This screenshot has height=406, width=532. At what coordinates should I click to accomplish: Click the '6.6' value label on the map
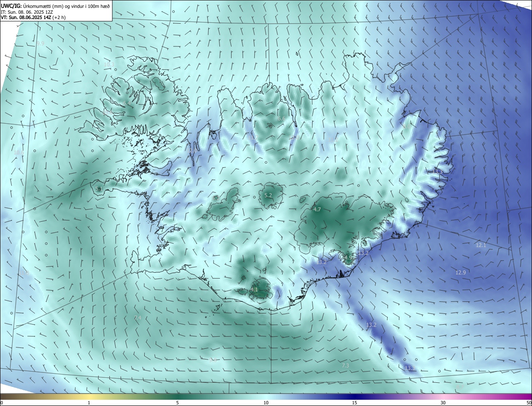coord(281,119)
